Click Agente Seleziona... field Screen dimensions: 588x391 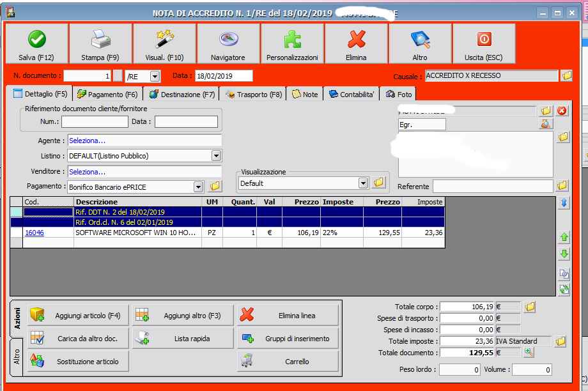click(x=144, y=141)
